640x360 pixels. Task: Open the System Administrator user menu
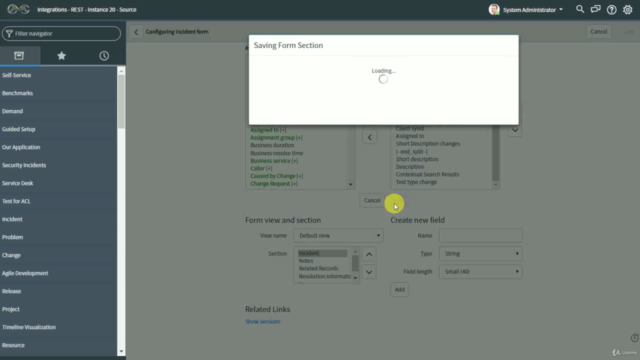532,10
